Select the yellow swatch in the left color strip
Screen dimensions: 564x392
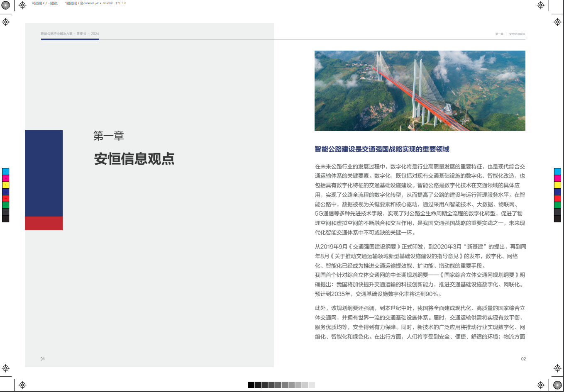[x=6, y=185]
